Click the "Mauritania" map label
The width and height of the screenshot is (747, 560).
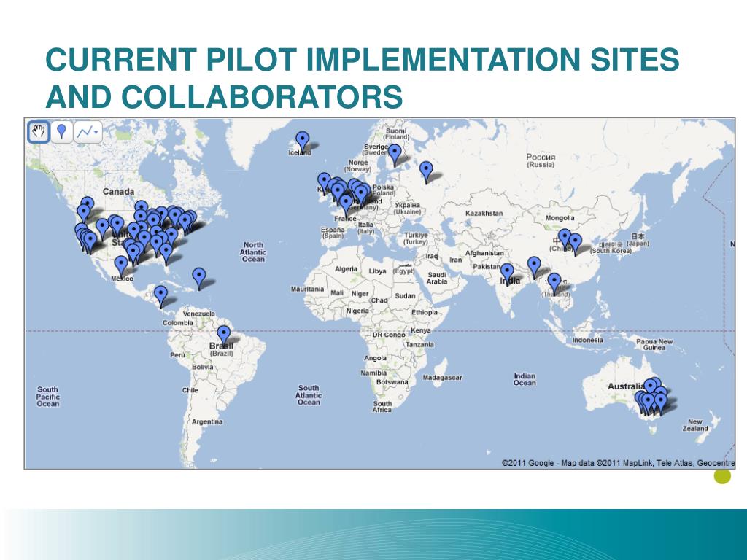[307, 289]
